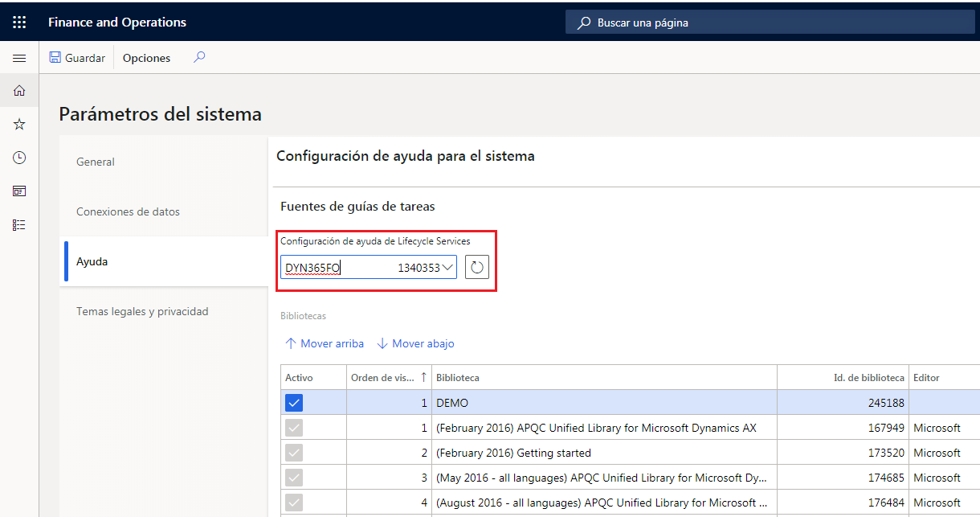Open Recent clock icon in the sidebar

[x=19, y=158]
